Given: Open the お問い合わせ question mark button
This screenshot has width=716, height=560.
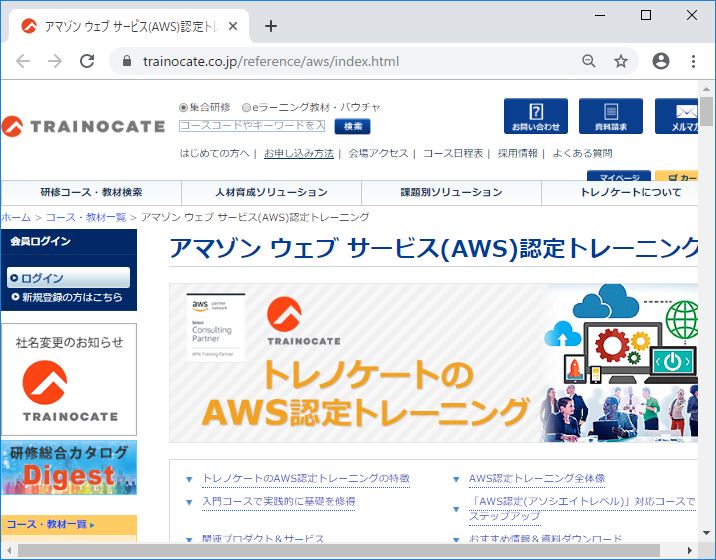Looking at the screenshot, I should click(536, 116).
